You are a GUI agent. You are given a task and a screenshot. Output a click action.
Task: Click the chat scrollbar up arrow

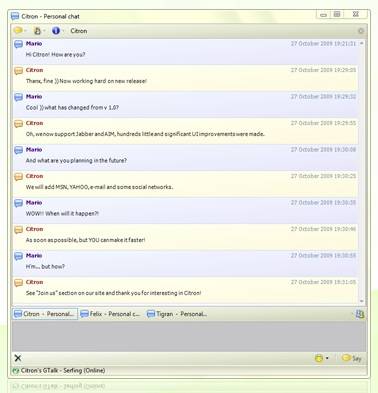362,43
